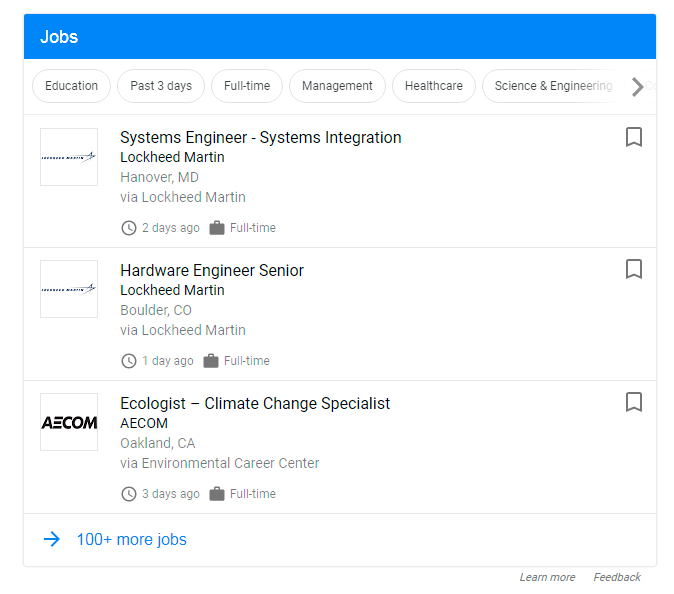This screenshot has height=594, width=674.
Task: Save the Systems Engineer job with bookmark icon
Action: pyautogui.click(x=633, y=137)
